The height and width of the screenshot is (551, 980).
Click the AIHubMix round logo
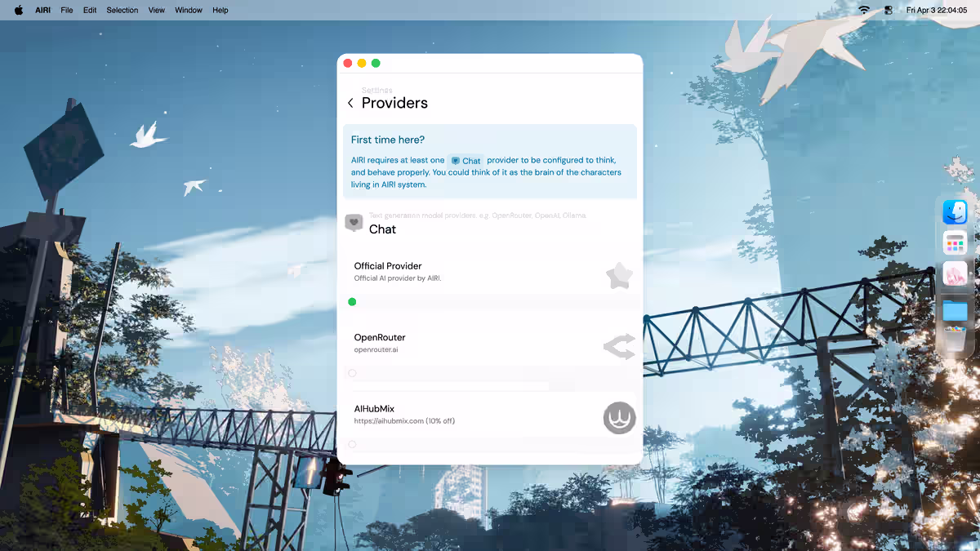[619, 418]
